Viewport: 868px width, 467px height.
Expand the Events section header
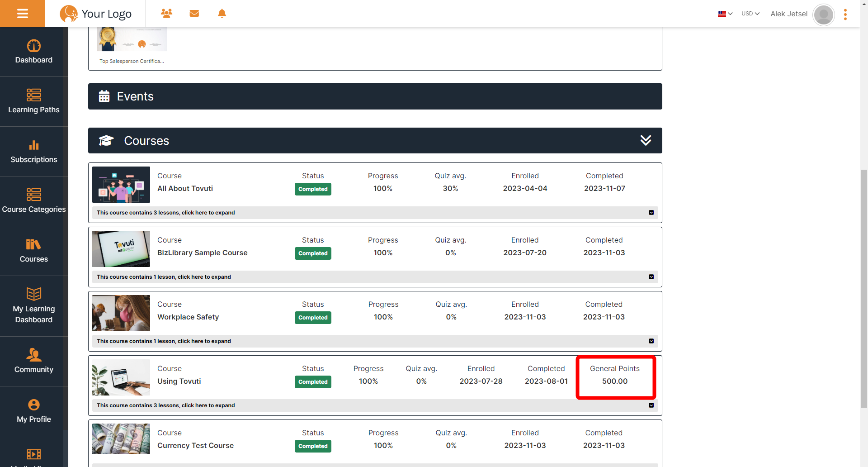tap(375, 96)
